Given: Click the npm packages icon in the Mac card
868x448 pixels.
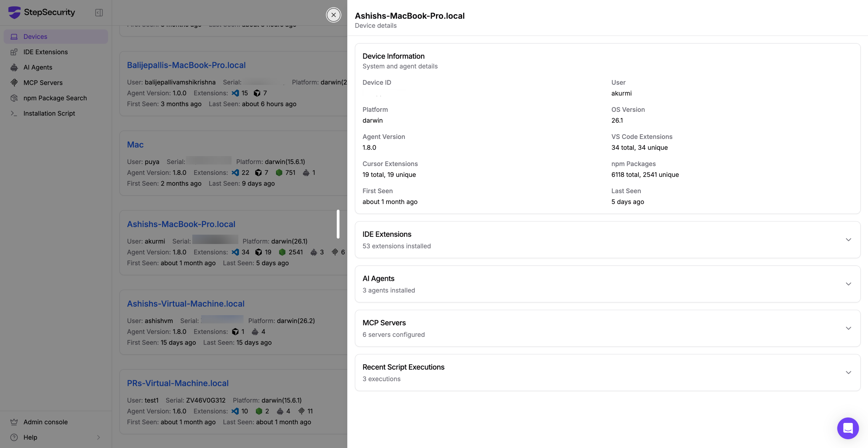Looking at the screenshot, I should [x=279, y=172].
